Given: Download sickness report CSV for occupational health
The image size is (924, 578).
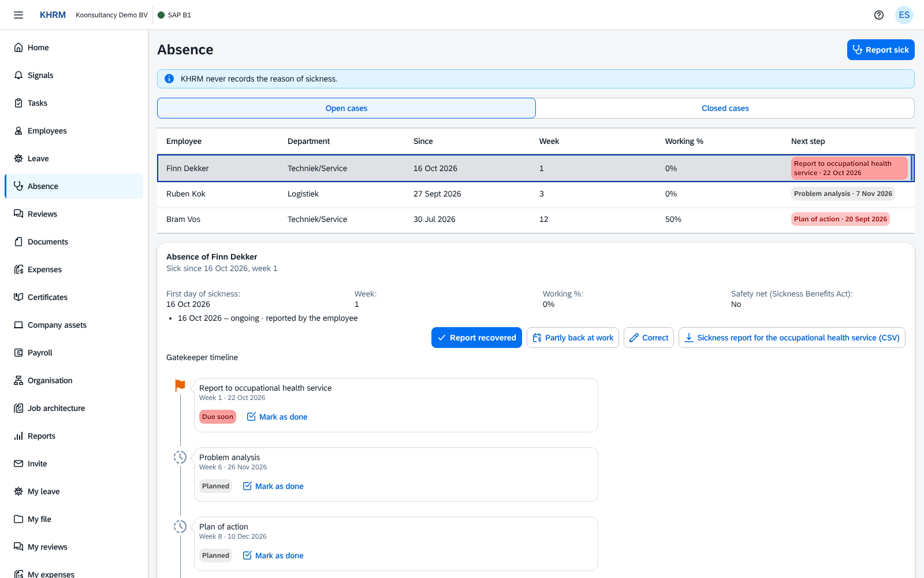Looking at the screenshot, I should coord(792,338).
